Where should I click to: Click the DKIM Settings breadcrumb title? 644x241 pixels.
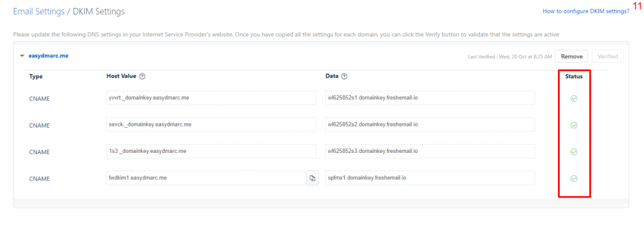point(99,11)
